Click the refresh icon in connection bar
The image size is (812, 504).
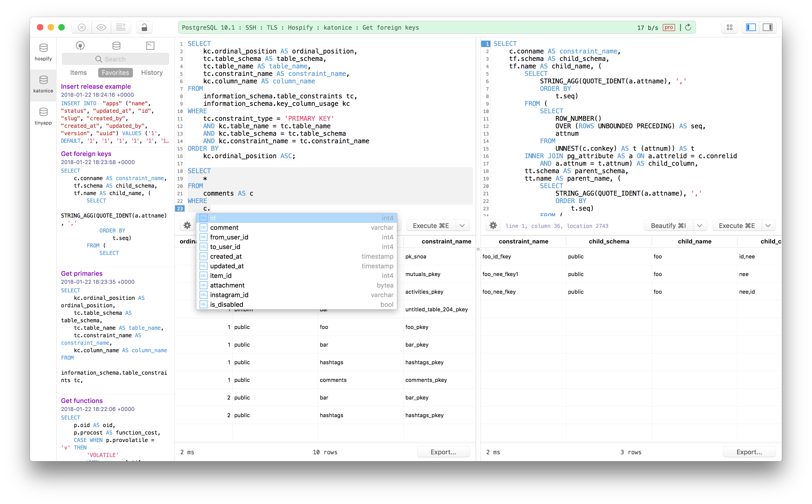[688, 27]
